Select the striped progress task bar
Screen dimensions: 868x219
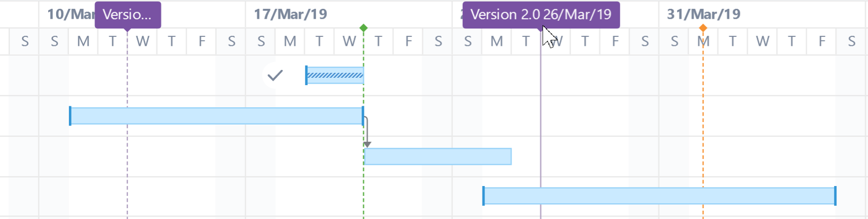coord(335,75)
